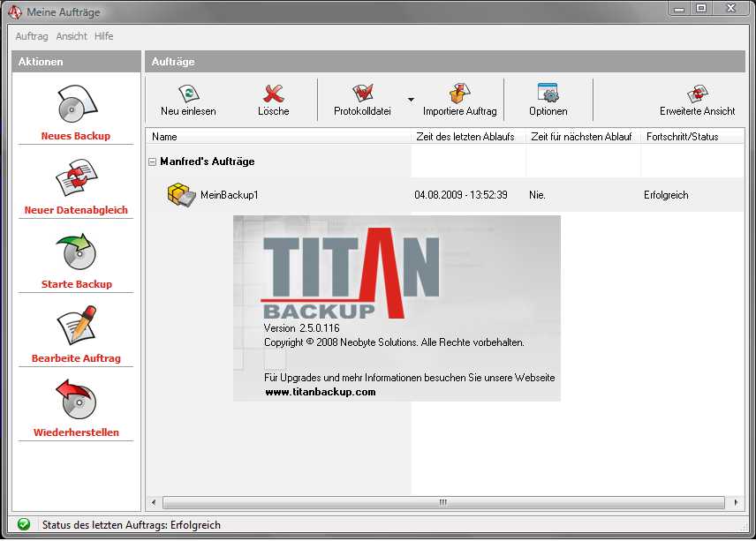
Task: Click the scrollbar left arrow
Action: 154,502
